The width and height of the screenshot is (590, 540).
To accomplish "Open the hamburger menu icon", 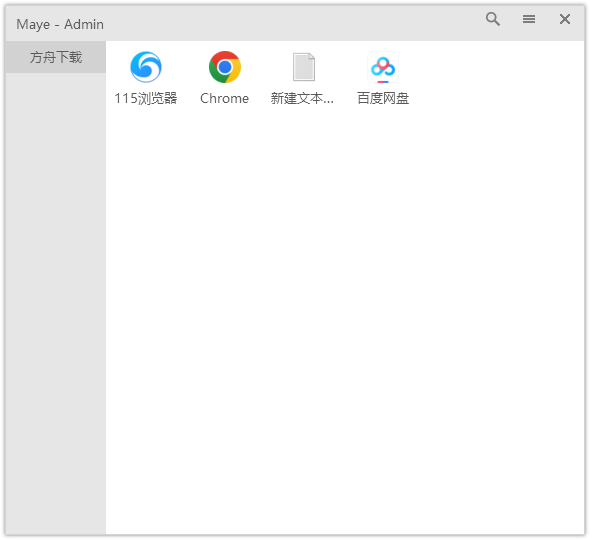I will [x=529, y=19].
